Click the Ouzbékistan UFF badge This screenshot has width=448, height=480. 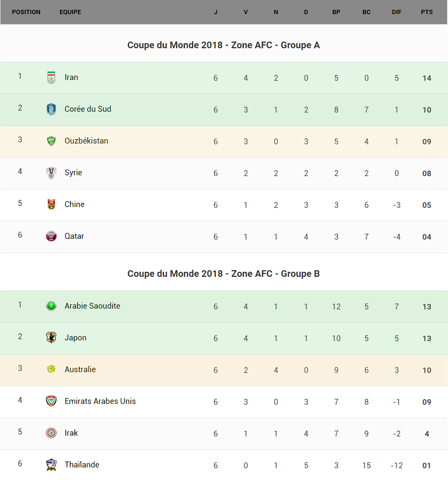click(x=51, y=141)
